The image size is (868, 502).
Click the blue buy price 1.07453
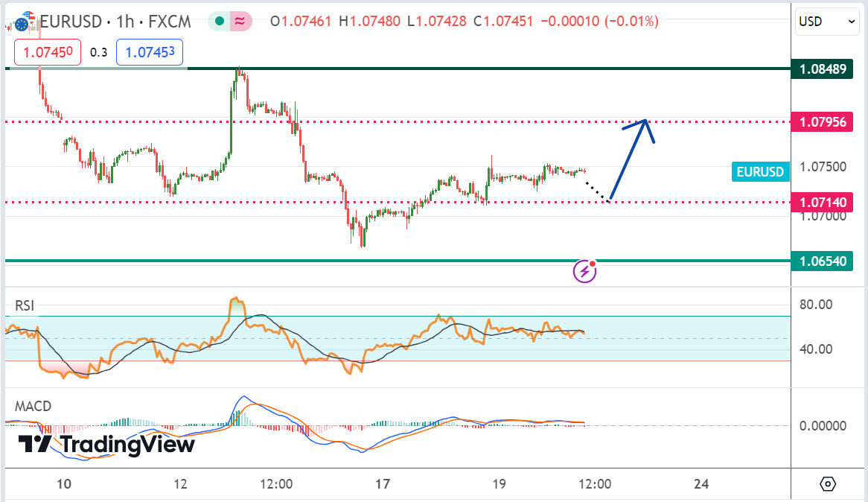click(151, 52)
